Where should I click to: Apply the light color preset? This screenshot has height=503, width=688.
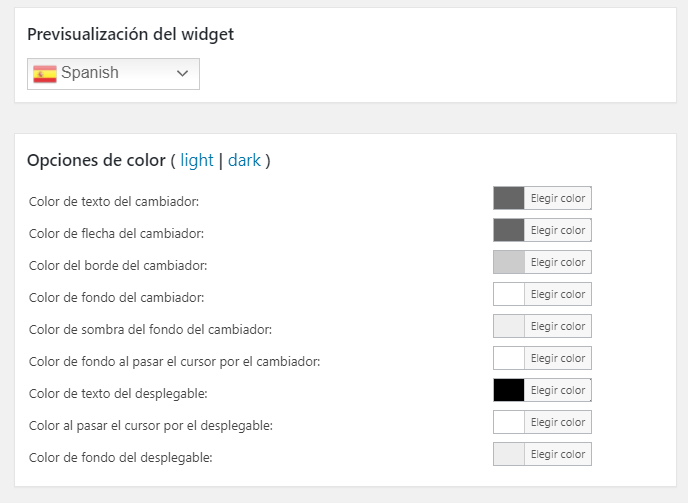click(x=197, y=160)
